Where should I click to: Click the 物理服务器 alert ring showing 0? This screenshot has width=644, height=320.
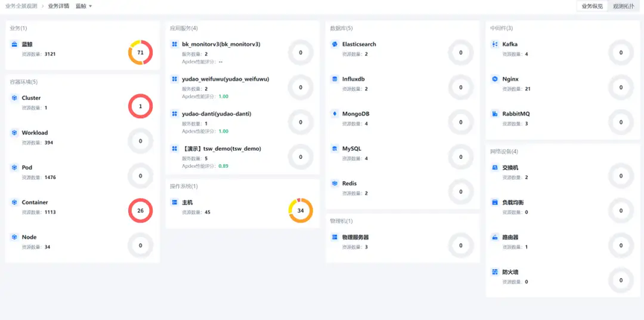[461, 245]
